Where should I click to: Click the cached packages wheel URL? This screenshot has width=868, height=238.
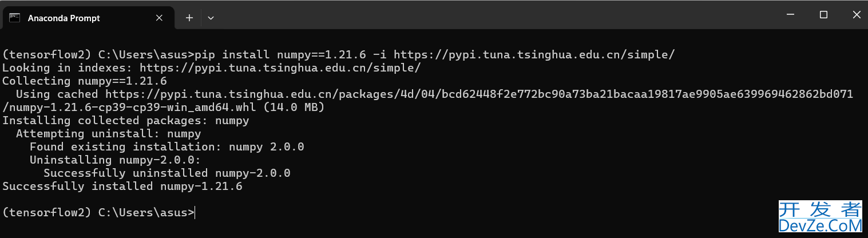479,94
